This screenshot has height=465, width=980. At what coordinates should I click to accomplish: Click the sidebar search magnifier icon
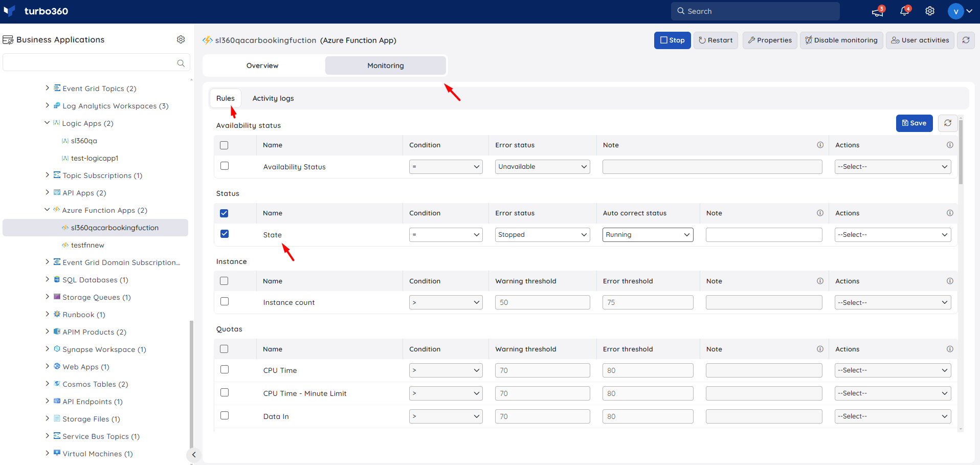[x=181, y=63]
